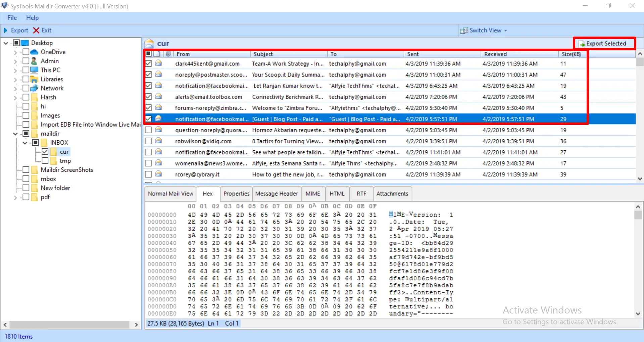The width and height of the screenshot is (644, 342).
Task: Toggle the select-all checkbox in list header
Action: tap(148, 54)
